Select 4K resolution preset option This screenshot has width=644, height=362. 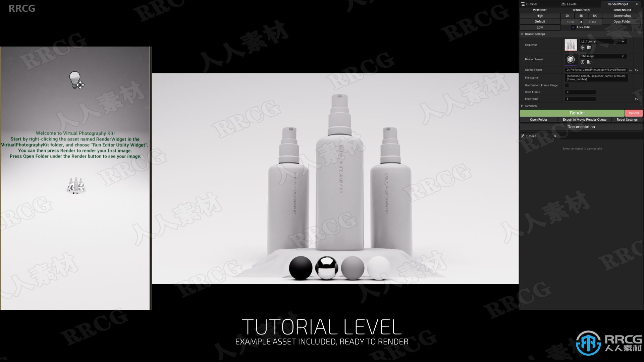(x=581, y=15)
